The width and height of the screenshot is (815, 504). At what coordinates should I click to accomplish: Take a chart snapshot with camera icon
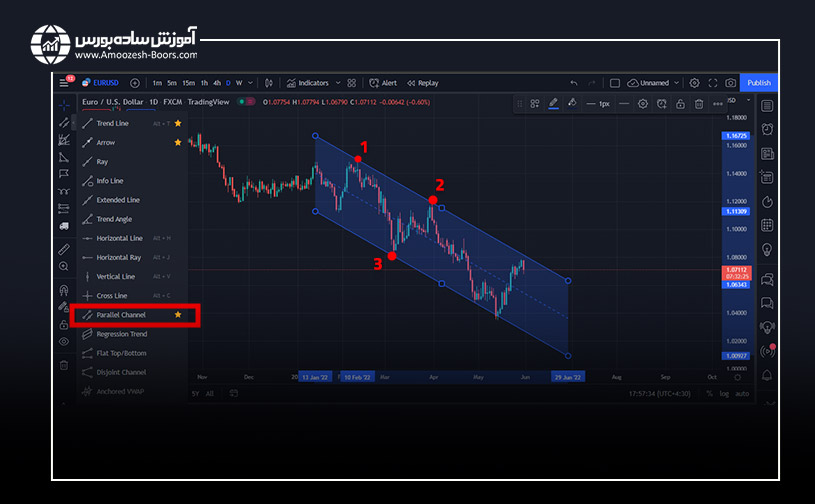click(x=731, y=83)
